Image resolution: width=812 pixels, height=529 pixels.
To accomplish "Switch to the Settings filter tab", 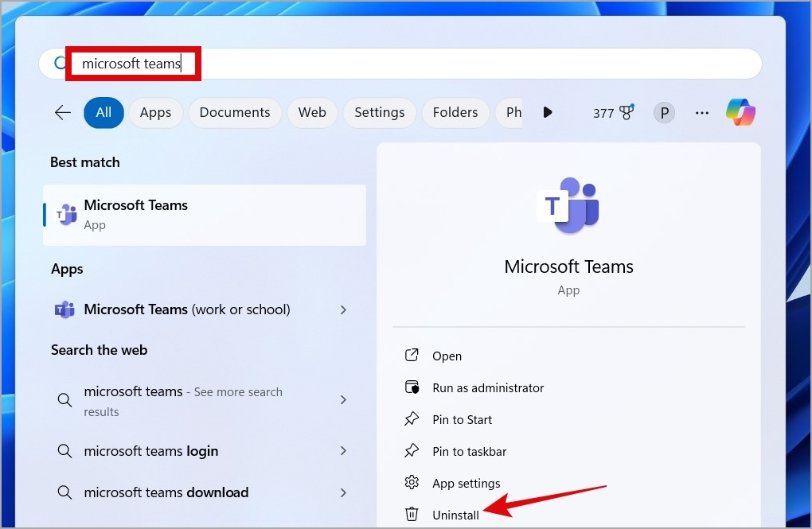I will point(380,112).
